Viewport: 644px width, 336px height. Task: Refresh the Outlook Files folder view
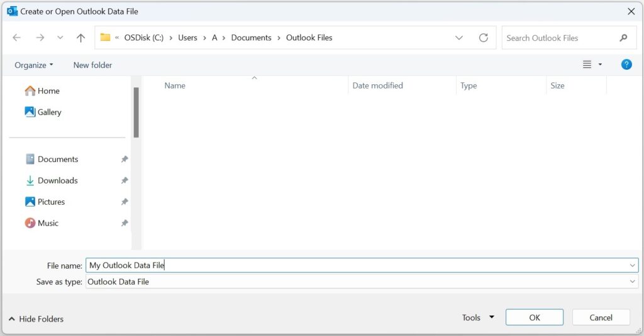(484, 38)
